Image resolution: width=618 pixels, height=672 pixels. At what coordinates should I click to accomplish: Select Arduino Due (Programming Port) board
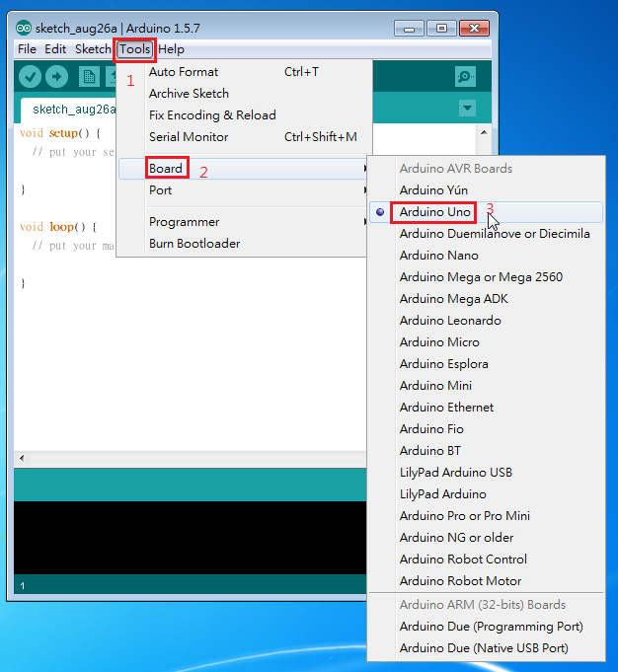tap(491, 627)
